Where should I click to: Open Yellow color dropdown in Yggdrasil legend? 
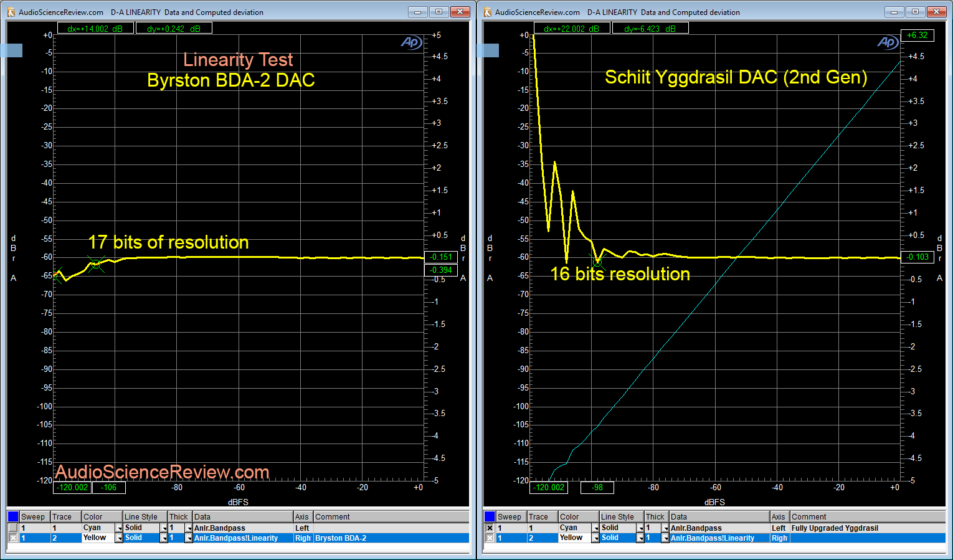[595, 538]
